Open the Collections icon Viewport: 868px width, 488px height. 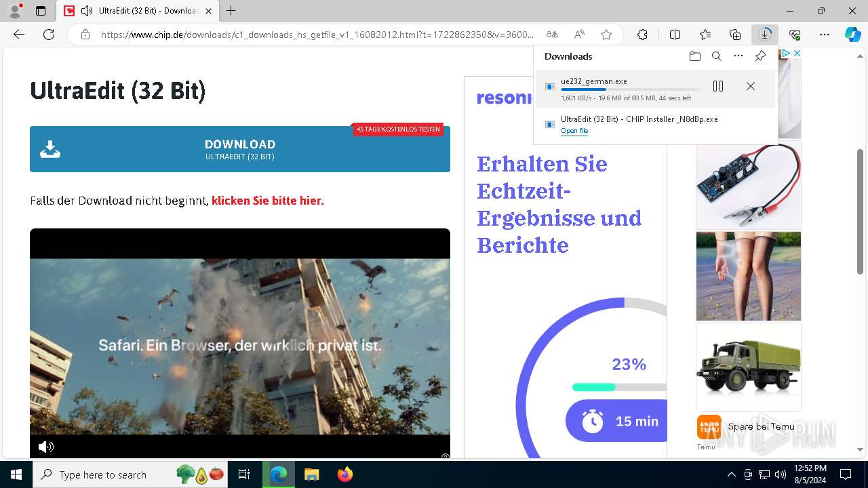(735, 35)
